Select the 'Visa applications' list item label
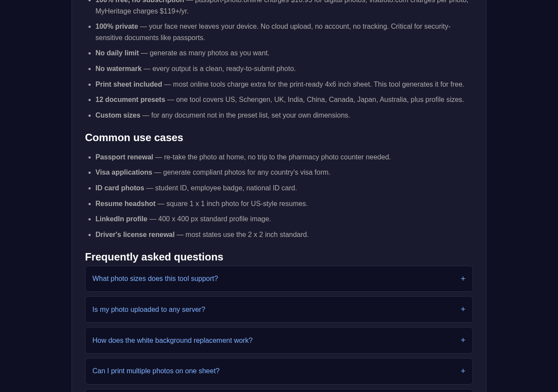The height and width of the screenshot is (392, 558). click(124, 172)
